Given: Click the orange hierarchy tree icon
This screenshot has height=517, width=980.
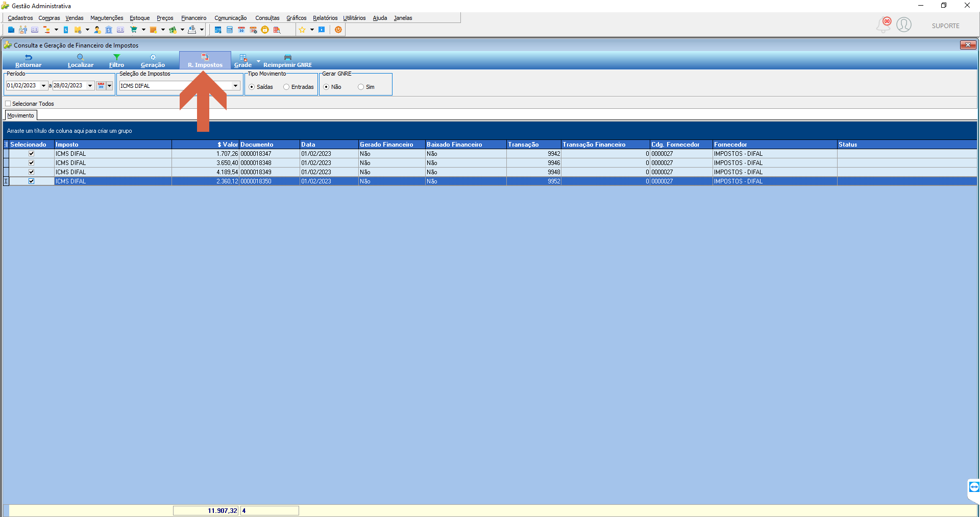Looking at the screenshot, I should 46,30.
